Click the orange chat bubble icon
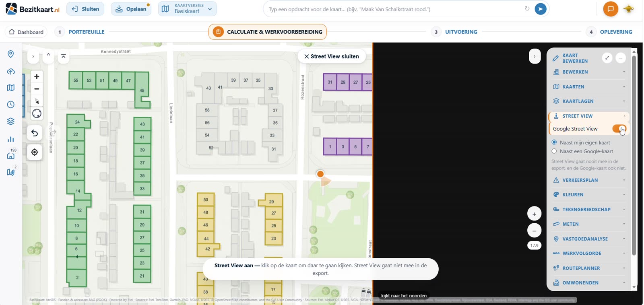Image resolution: width=644 pixels, height=305 pixels. [x=611, y=9]
